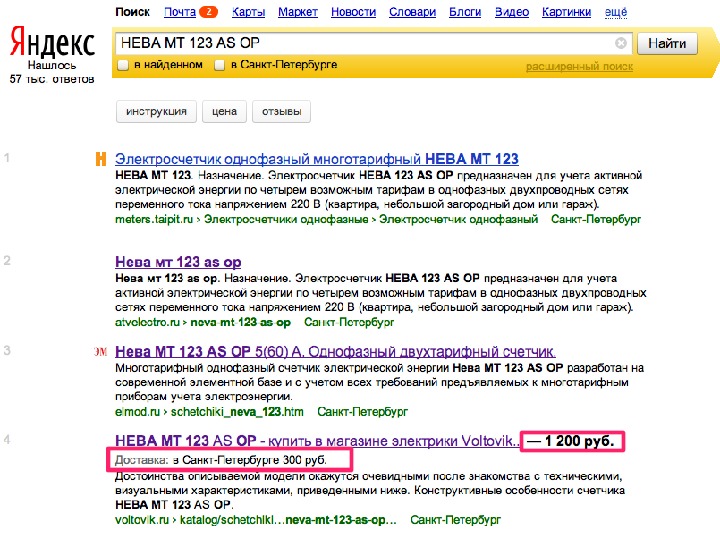Viewport: 720px width, 540px height.
Task: Click the katalog/schetchiki path of voltovik.ru
Action: coord(288,520)
